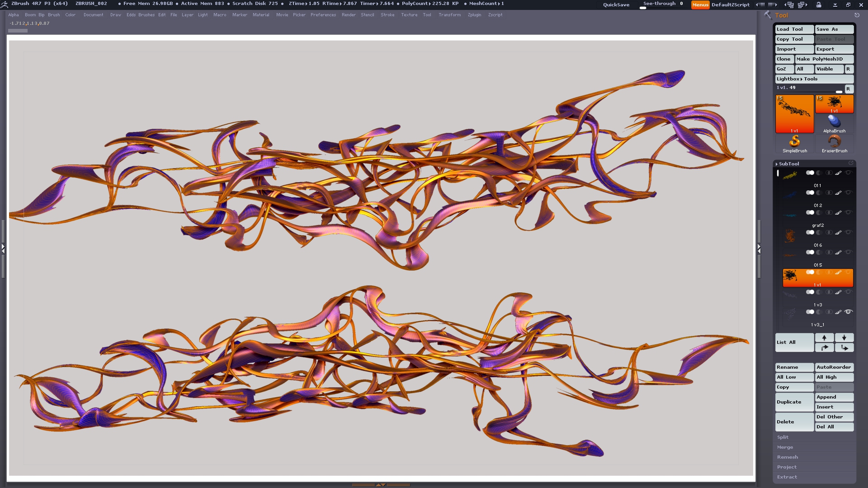
Task: Click the Duplicate subtool button
Action: (794, 402)
